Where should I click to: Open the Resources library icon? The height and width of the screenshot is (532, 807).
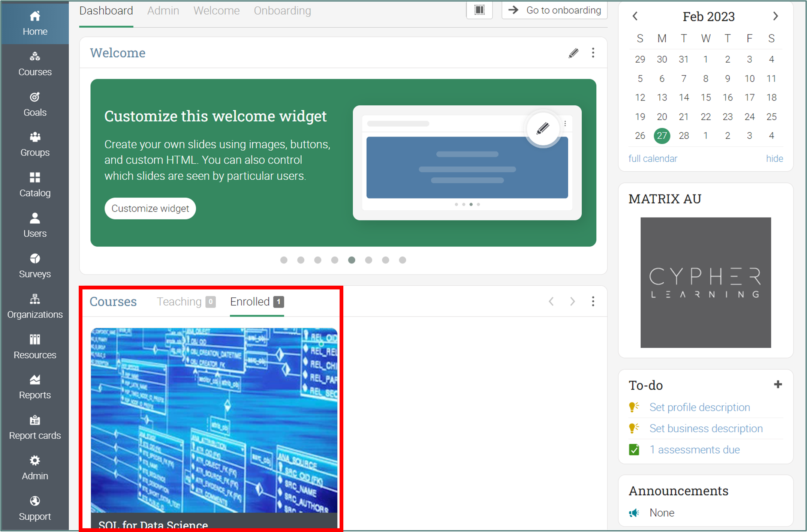[x=35, y=339]
